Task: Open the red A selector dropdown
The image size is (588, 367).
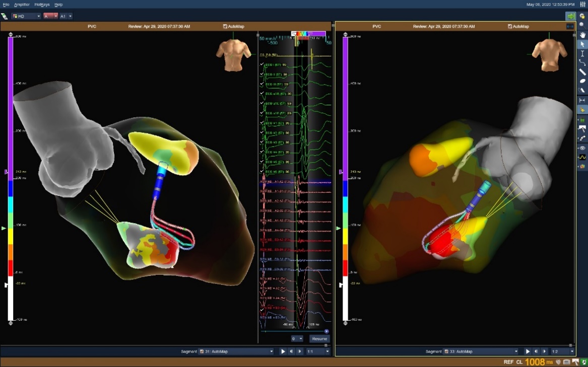Action: pyautogui.click(x=50, y=16)
